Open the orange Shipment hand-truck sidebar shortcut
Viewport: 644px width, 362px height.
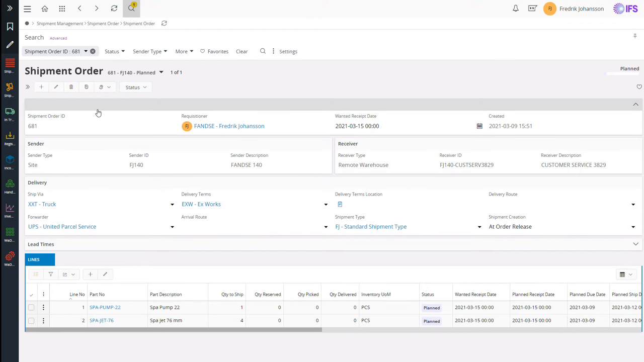point(10,90)
